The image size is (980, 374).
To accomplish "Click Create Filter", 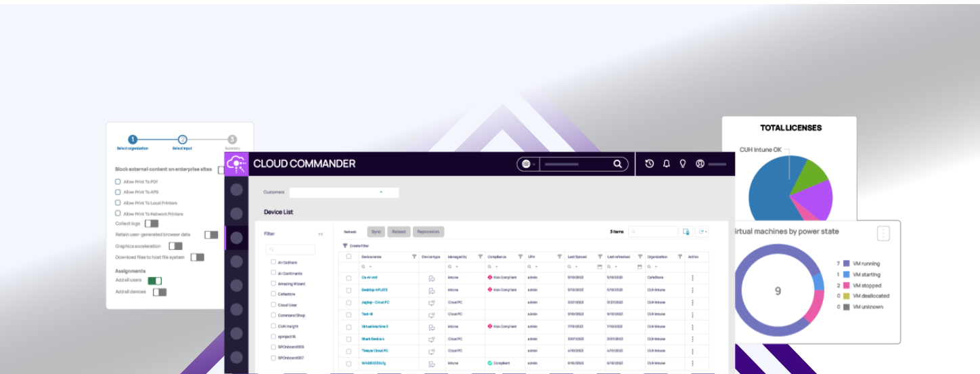I will (x=356, y=246).
